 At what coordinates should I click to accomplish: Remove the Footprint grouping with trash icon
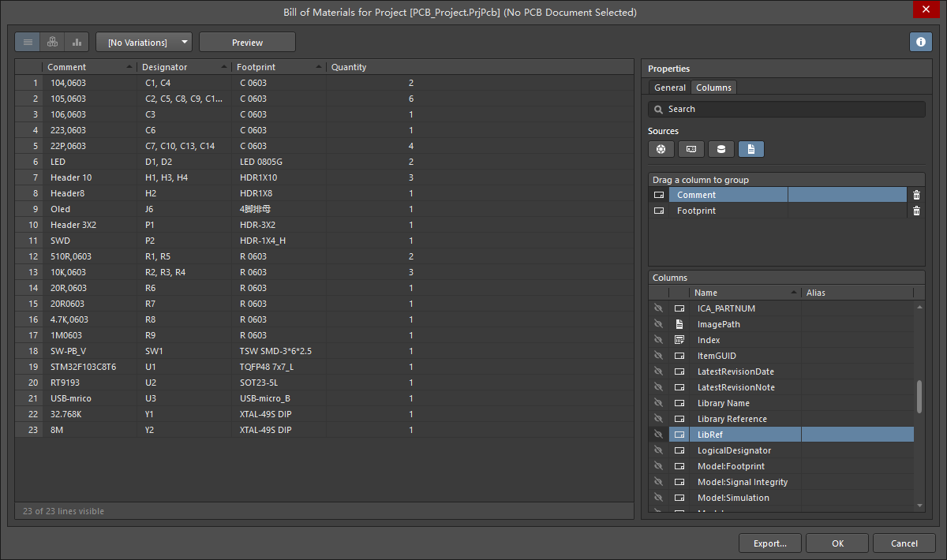916,211
